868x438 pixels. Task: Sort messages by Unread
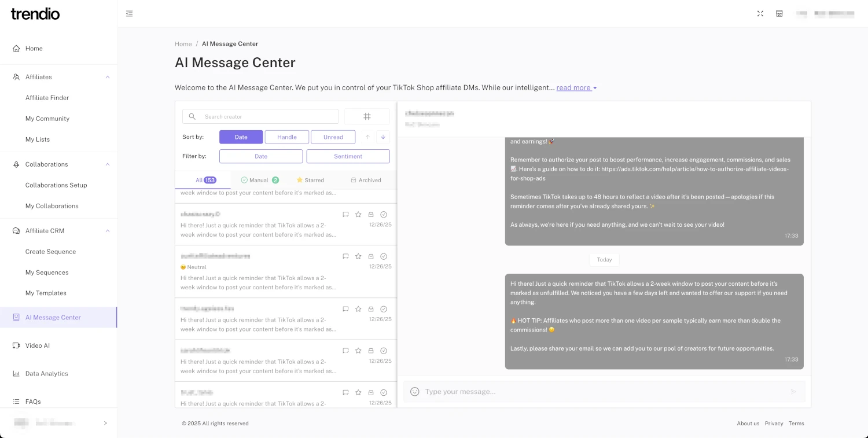tap(333, 137)
